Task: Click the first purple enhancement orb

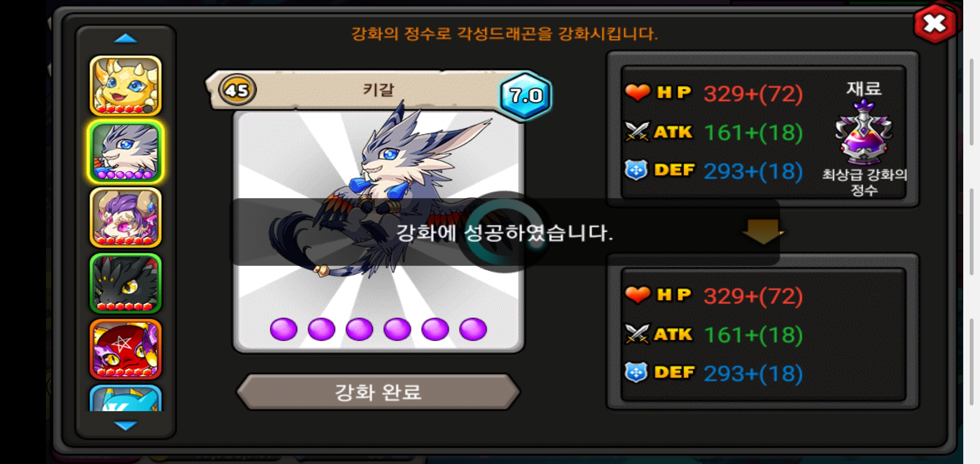Action: tap(284, 330)
